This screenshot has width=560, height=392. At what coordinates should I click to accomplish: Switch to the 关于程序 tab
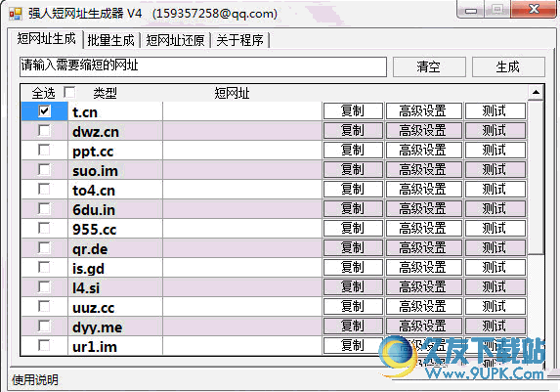240,40
